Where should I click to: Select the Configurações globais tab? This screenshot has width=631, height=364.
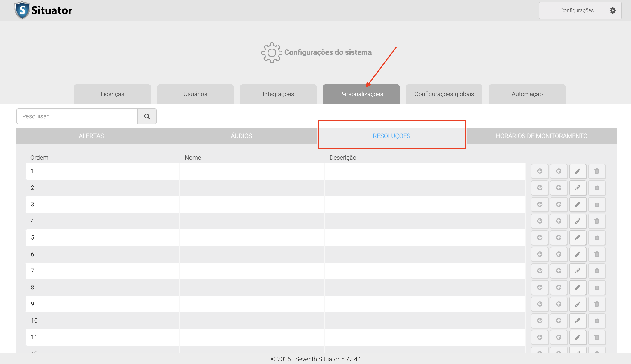click(x=444, y=94)
